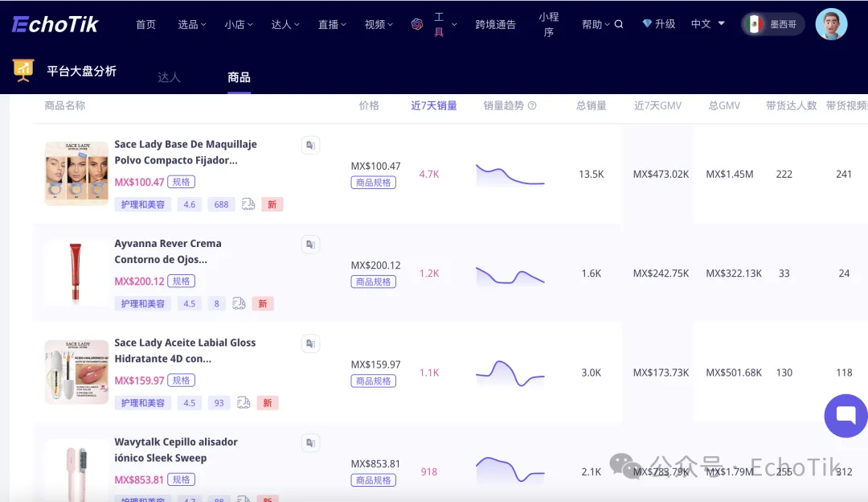Image resolution: width=868 pixels, height=502 pixels.
Task: Go to the 首页 home page
Action: [x=145, y=24]
